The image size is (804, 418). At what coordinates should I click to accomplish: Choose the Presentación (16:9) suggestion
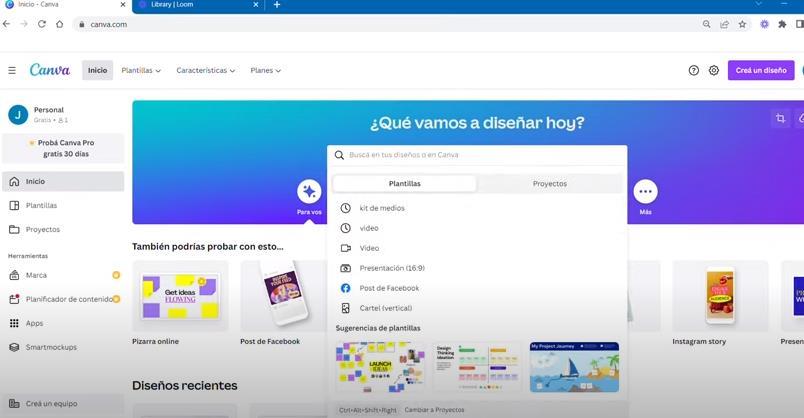pyautogui.click(x=477, y=268)
